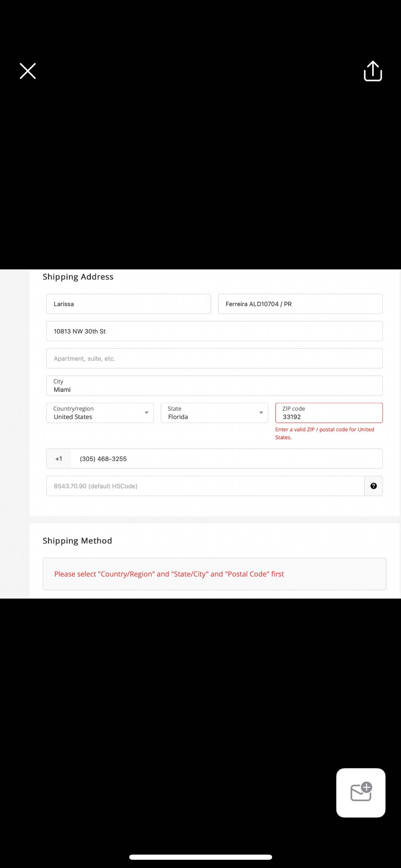Close the image preview with the X

coord(28,71)
